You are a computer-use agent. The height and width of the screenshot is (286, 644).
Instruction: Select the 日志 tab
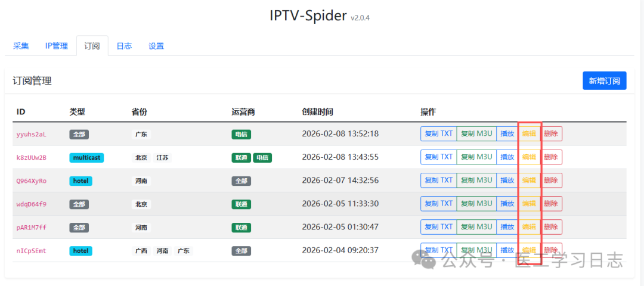[124, 46]
